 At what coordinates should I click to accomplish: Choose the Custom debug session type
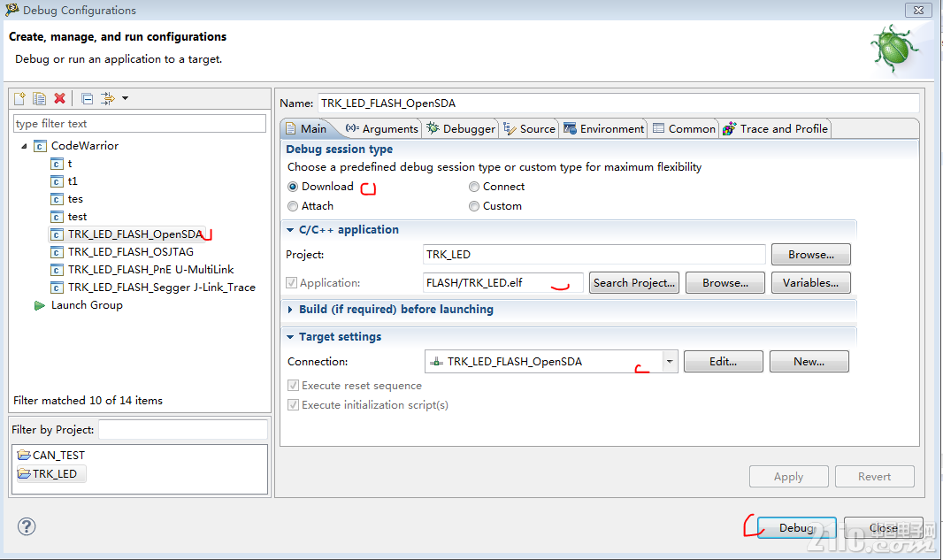coord(474,206)
